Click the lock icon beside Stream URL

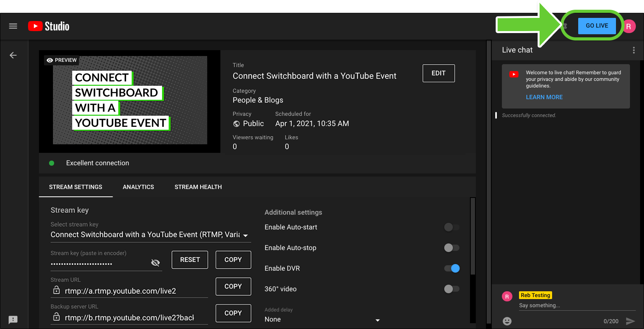(56, 290)
